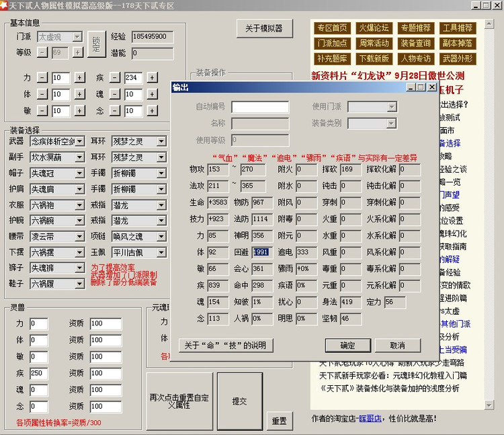Open the 门派加点 link

[333, 44]
